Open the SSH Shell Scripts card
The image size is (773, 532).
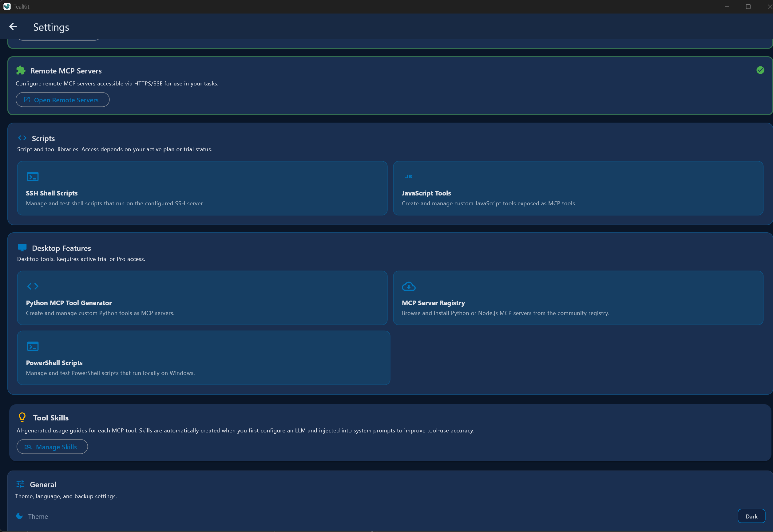tap(202, 188)
